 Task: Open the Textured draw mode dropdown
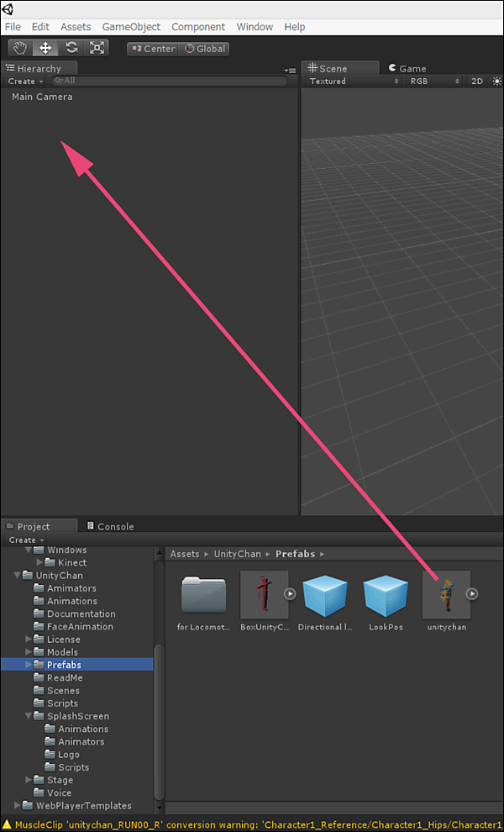click(x=354, y=82)
